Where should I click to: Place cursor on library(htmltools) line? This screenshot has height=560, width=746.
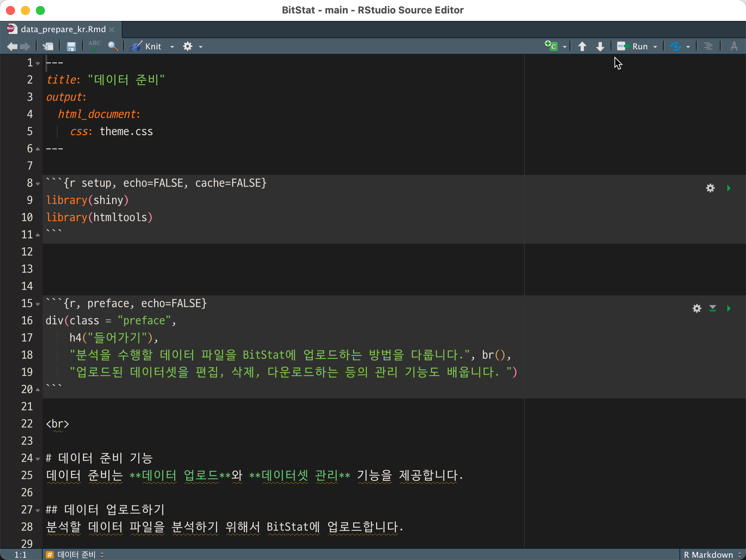coord(99,218)
